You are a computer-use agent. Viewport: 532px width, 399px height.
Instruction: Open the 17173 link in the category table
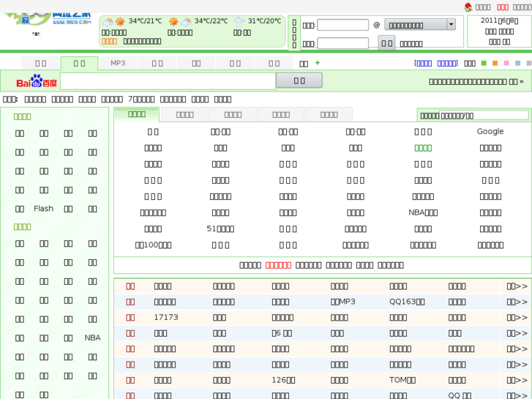click(x=166, y=318)
